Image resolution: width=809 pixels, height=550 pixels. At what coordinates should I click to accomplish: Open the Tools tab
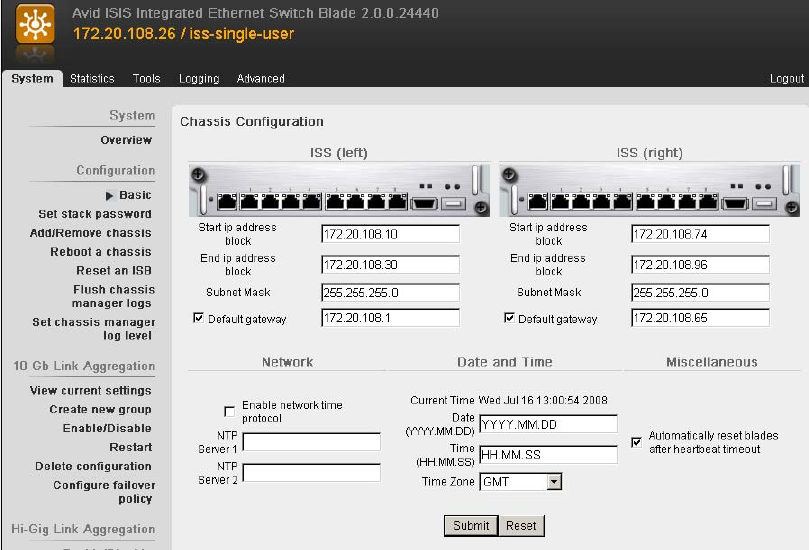(x=147, y=78)
